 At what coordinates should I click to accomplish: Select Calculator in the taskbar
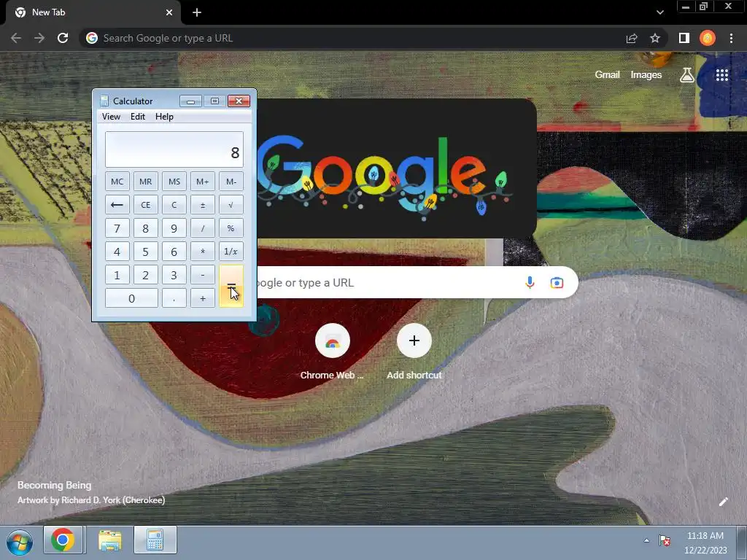tap(155, 540)
